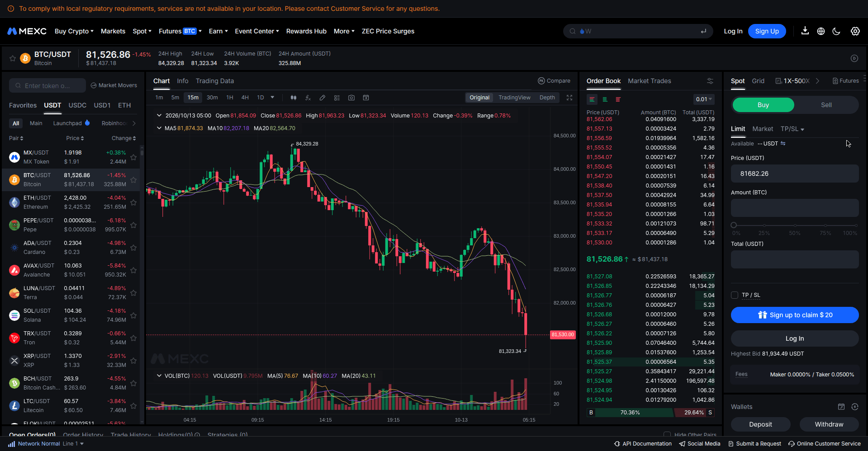Click the buy/sell ratio bar 70.36%
Screen dimensions: 868x451
[630, 413]
